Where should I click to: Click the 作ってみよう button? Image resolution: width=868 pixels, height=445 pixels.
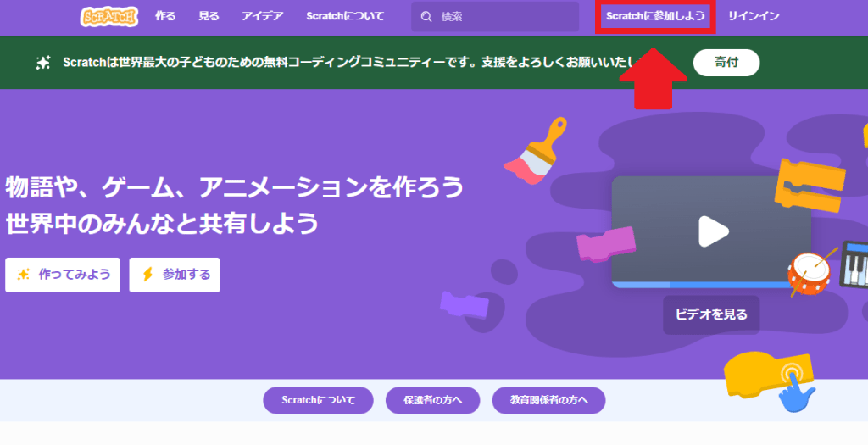pyautogui.click(x=63, y=275)
